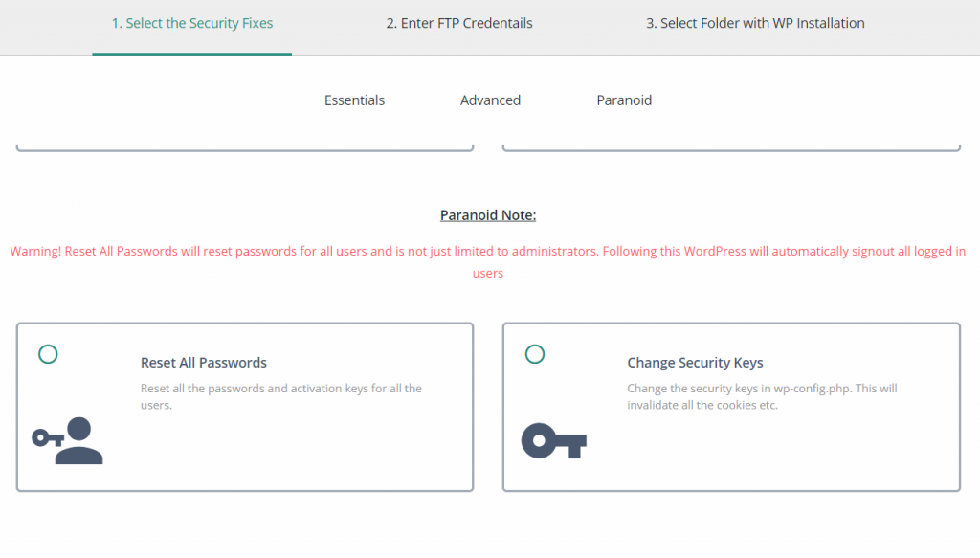Image resolution: width=980 pixels, height=558 pixels.
Task: Click the red Warning text about password resets
Action: coord(488,262)
